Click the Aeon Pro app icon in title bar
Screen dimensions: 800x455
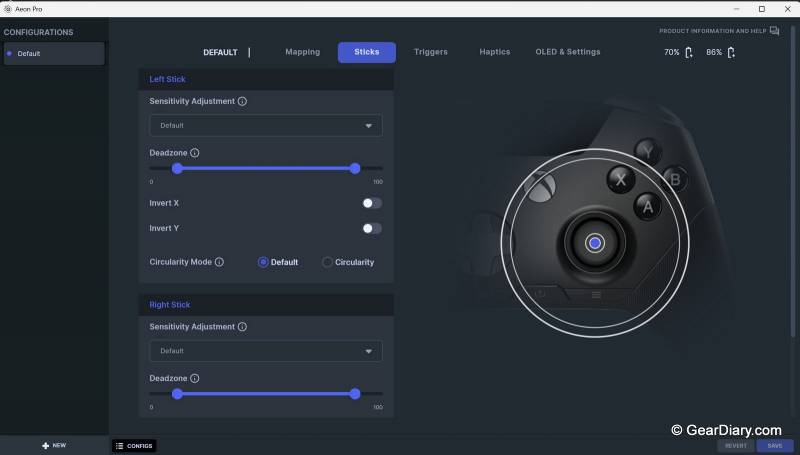pyautogui.click(x=8, y=9)
